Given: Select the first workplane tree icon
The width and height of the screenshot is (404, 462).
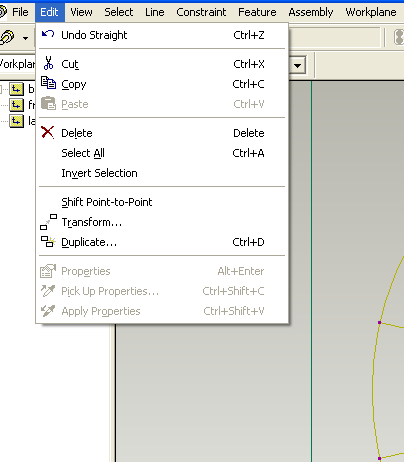Looking at the screenshot, I should coord(16,89).
